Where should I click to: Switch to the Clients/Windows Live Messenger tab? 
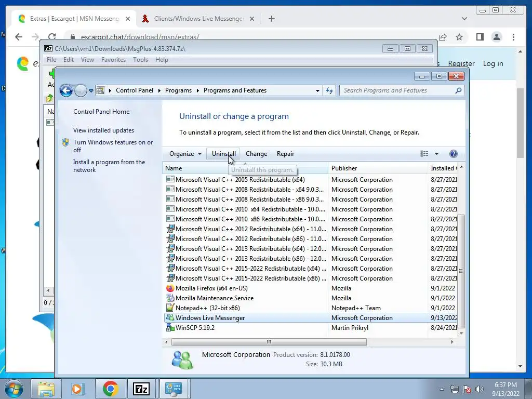[x=198, y=19]
